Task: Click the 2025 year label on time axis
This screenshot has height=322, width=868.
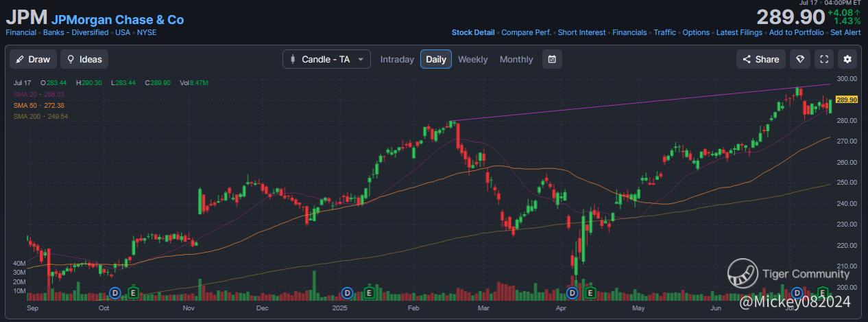Action: [x=340, y=309]
